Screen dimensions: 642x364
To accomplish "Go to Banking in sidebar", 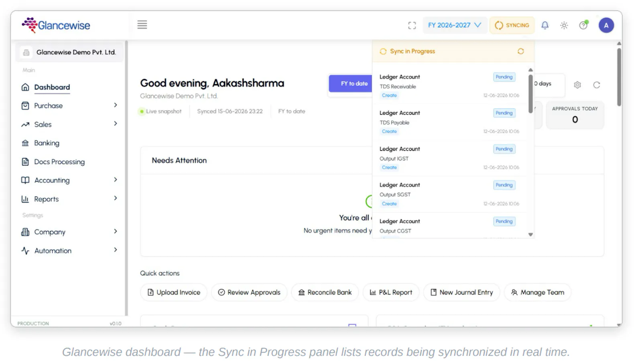I will (x=47, y=143).
